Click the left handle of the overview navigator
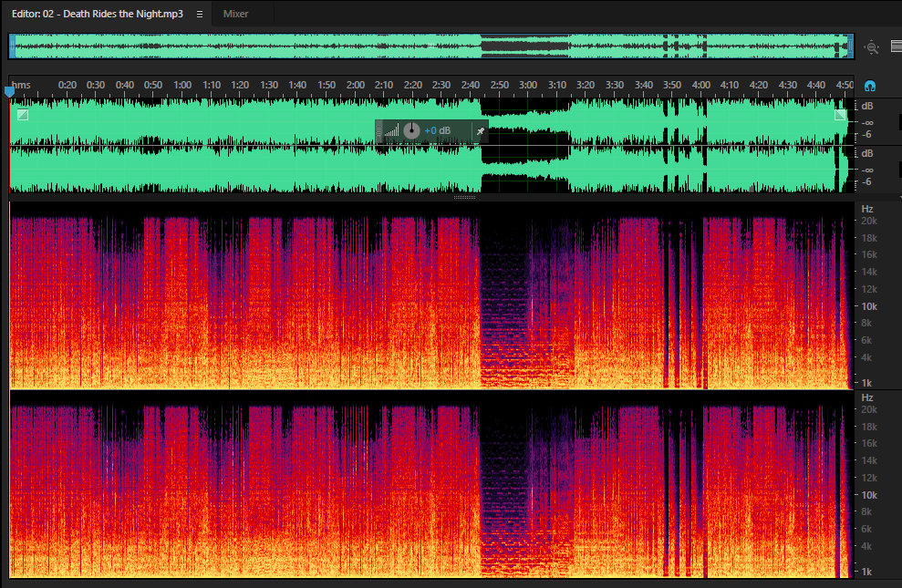This screenshot has width=902, height=588. click(x=12, y=46)
